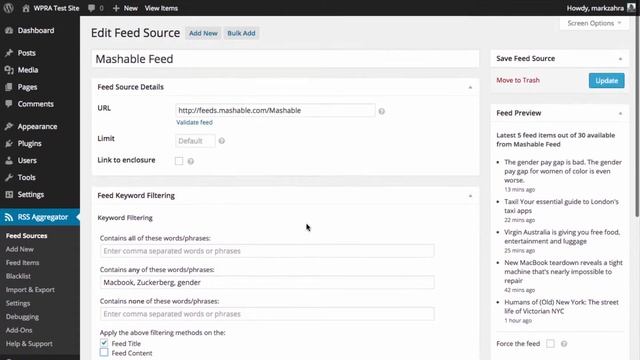Click 'The gender pay gap is bad' item

click(x=563, y=171)
